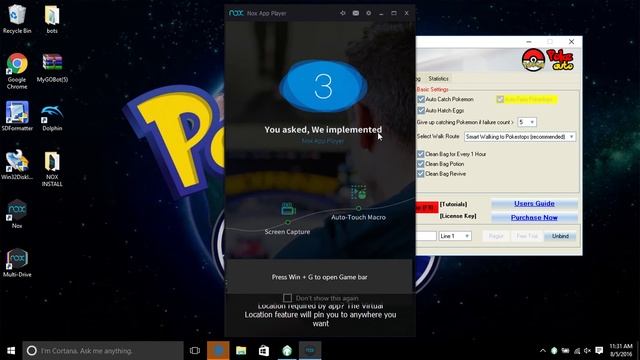Open the Action Center notification icon
This screenshot has width=640, height=360.
pyautogui.click(x=599, y=351)
